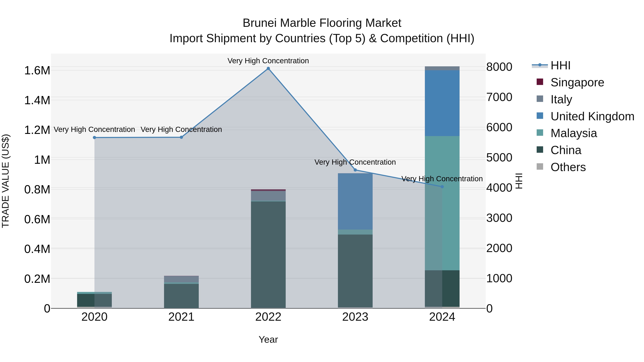Select the Italy legend label
The image size is (644, 362).
[x=561, y=99]
